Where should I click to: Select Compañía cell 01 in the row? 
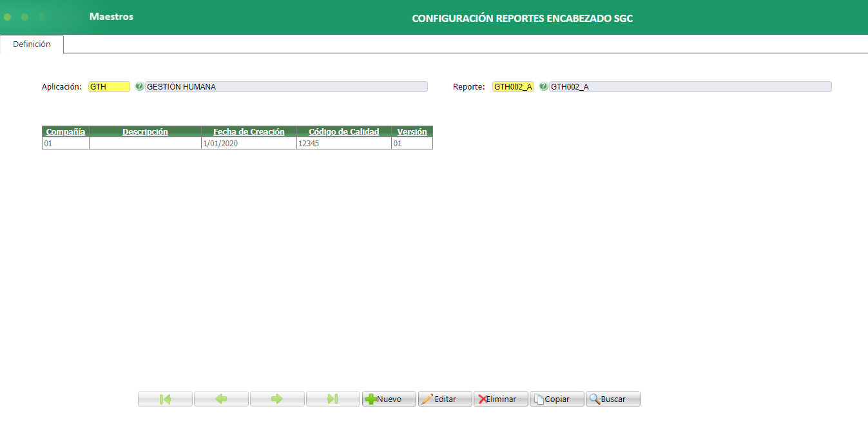pos(66,143)
